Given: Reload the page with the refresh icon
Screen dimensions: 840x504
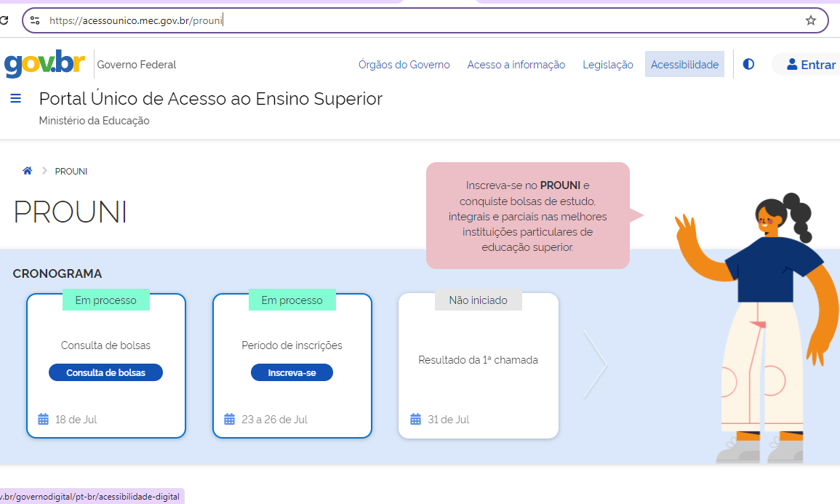Looking at the screenshot, I should pyautogui.click(x=3, y=20).
